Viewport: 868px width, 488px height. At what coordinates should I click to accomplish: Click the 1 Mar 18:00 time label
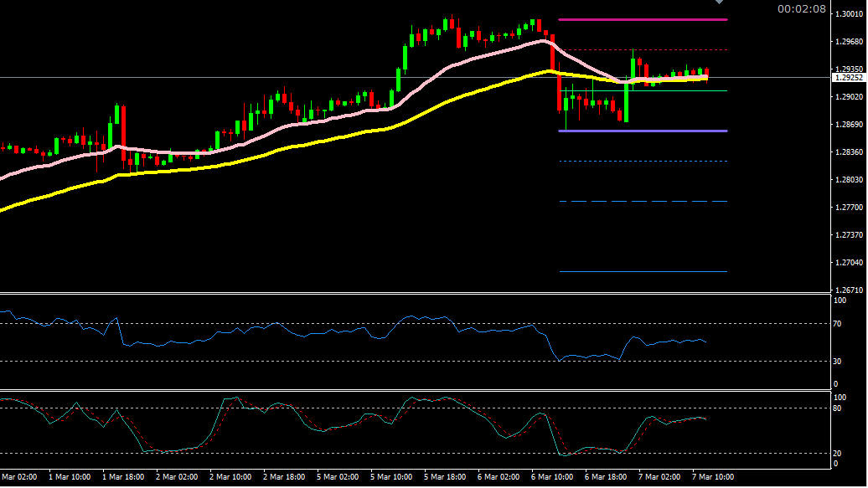pos(123,477)
